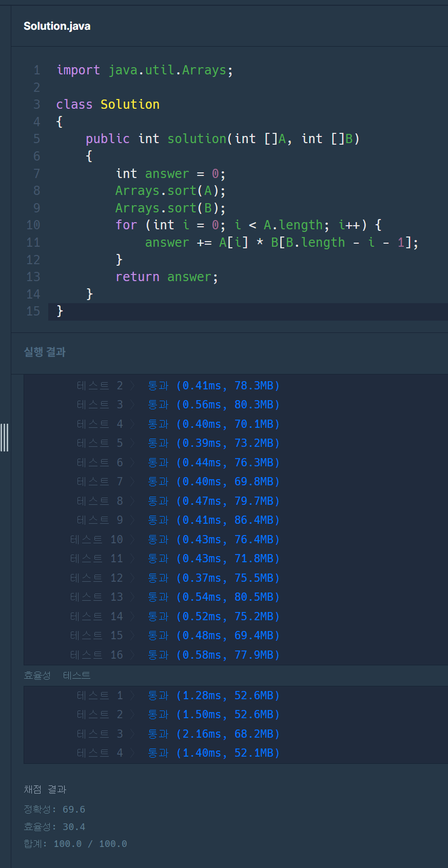Select efficiency result '통과 (1.50ms, 52.6MB)'
This screenshot has width=448, height=868.
coord(213,714)
